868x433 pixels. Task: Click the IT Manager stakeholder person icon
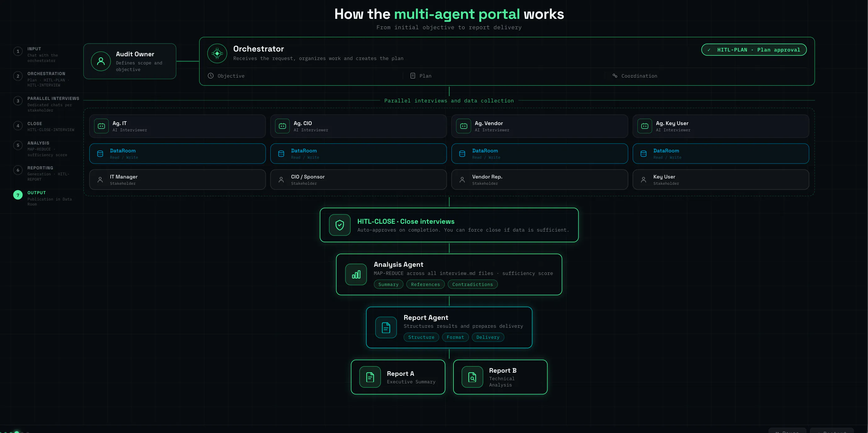coord(100,180)
